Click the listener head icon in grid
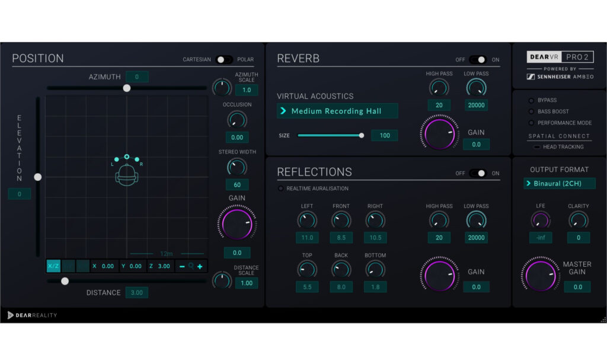This screenshot has width=607, height=364. pyautogui.click(x=127, y=175)
